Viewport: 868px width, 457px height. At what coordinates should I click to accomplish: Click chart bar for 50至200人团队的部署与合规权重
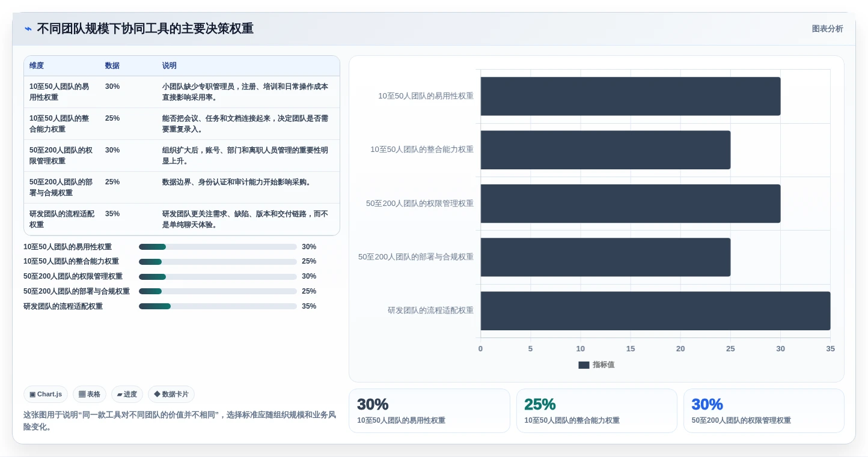[x=605, y=257]
